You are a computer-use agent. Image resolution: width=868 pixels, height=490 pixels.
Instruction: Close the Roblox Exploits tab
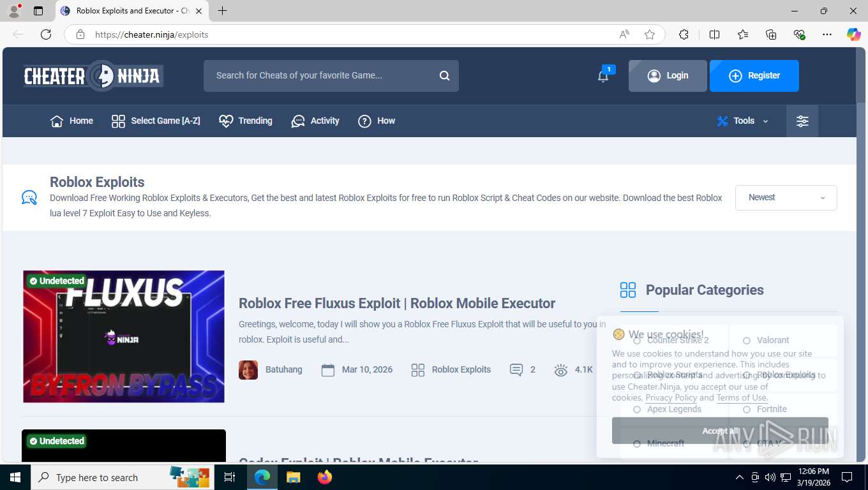click(x=198, y=11)
